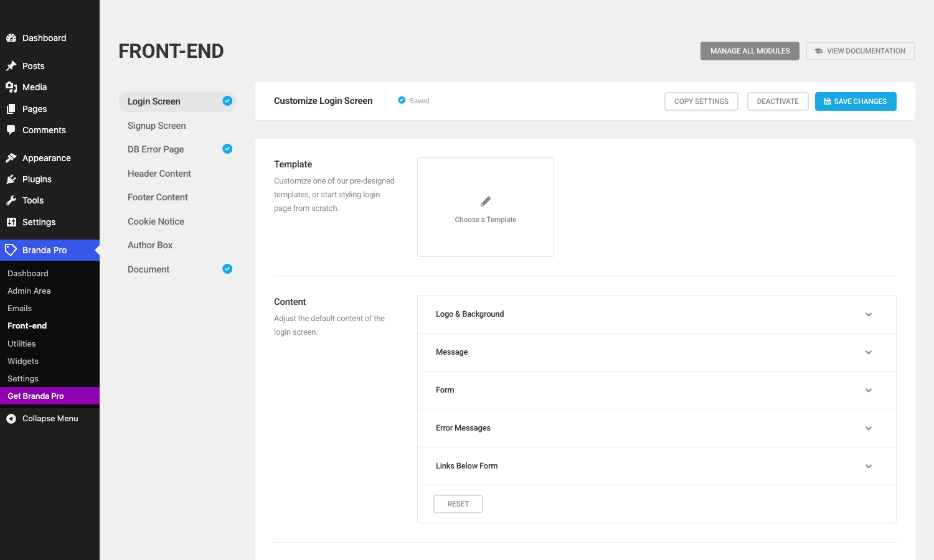
Task: Open View Documentation link button
Action: pyautogui.click(x=861, y=51)
